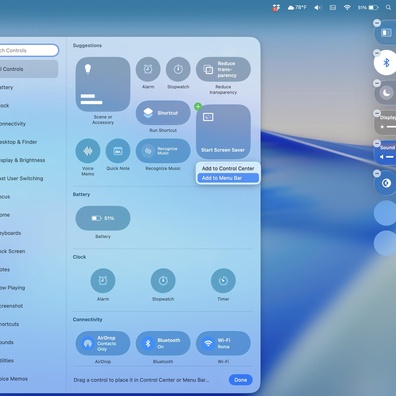Select the Quick Note control
This screenshot has width=396, height=396.
[x=118, y=151]
